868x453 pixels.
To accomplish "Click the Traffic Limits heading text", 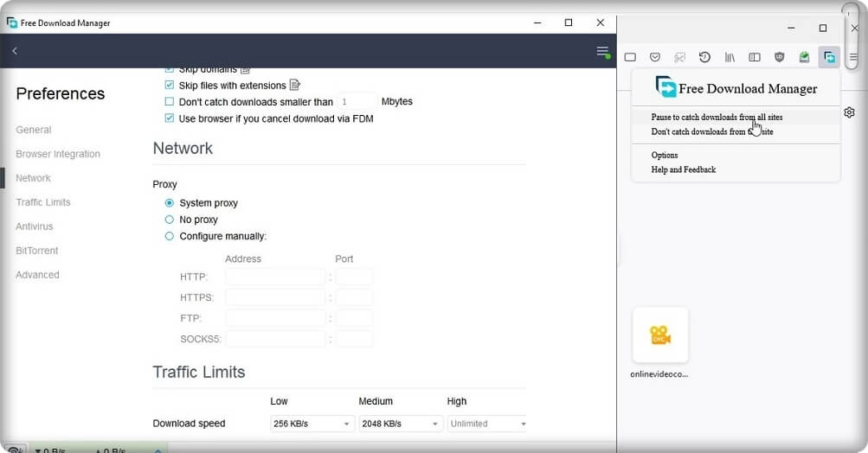I will (x=199, y=373).
